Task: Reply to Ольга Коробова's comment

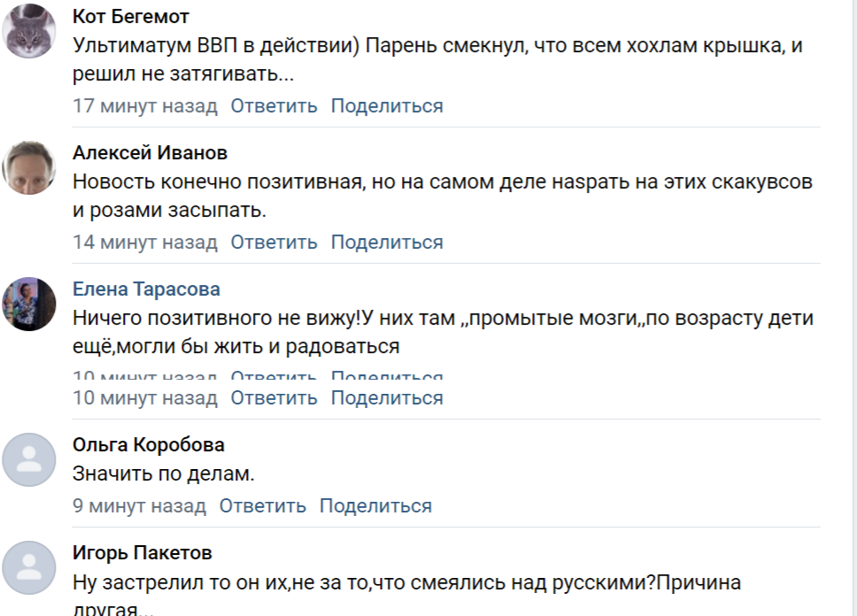Action: click(263, 506)
